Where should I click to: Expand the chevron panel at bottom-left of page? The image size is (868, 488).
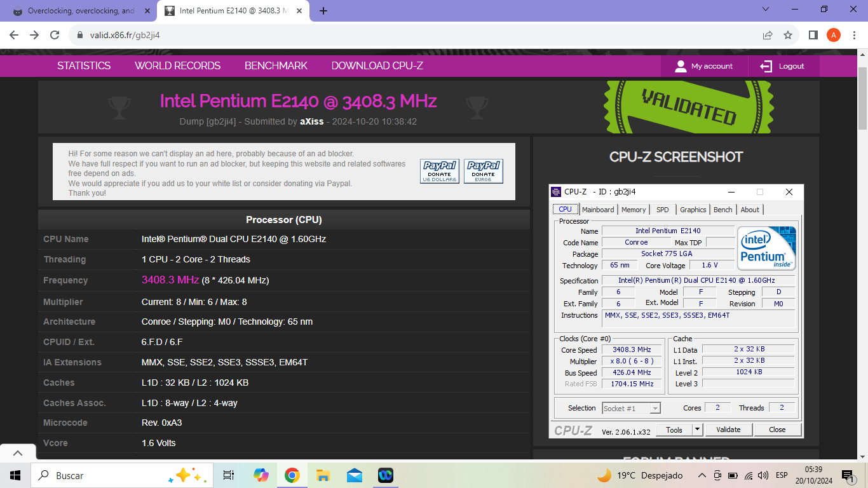coord(18,453)
